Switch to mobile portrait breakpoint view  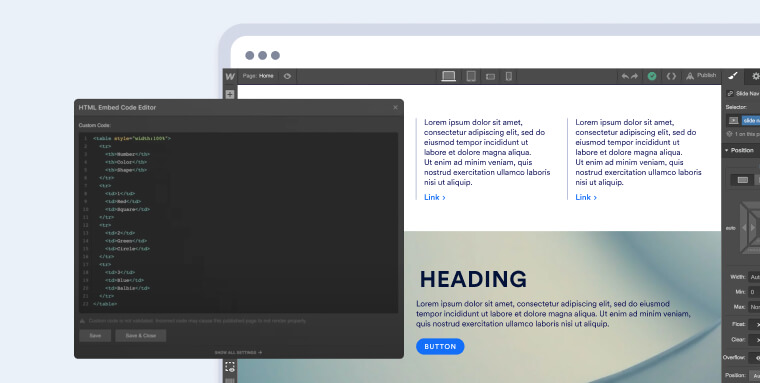[508, 76]
